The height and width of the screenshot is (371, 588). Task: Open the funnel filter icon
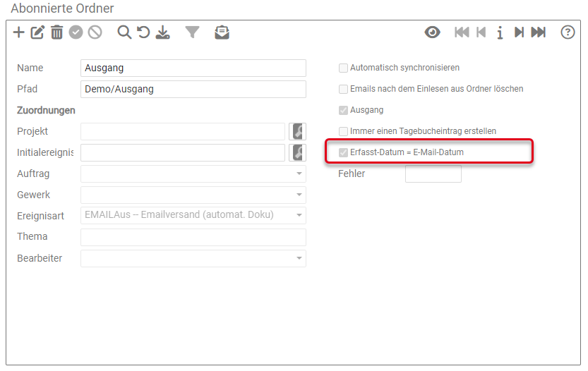click(192, 32)
